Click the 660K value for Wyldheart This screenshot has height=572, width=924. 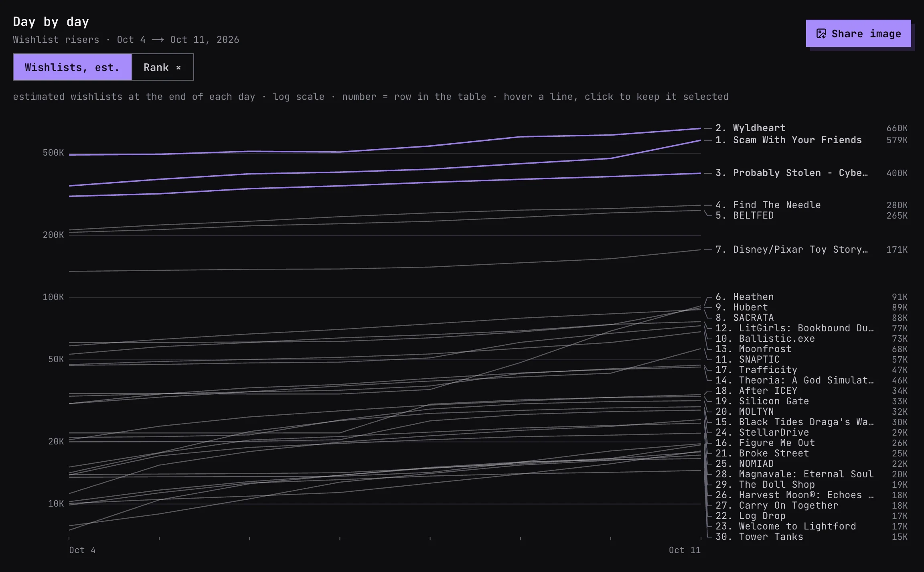click(897, 128)
